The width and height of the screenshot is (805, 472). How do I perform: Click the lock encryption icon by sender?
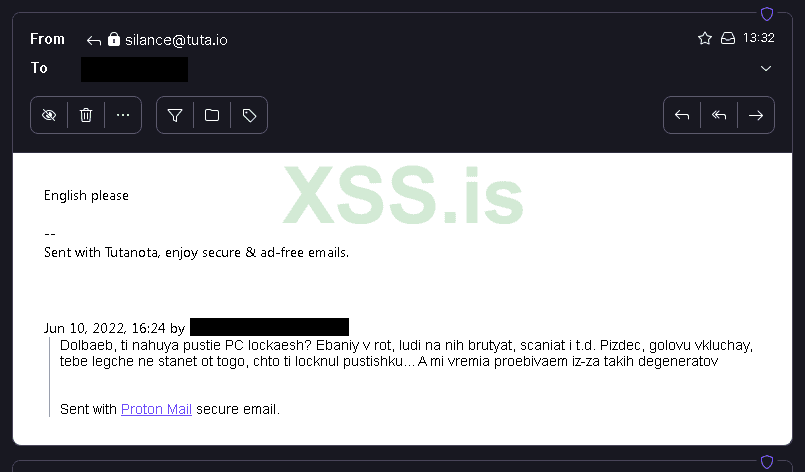[x=113, y=39]
